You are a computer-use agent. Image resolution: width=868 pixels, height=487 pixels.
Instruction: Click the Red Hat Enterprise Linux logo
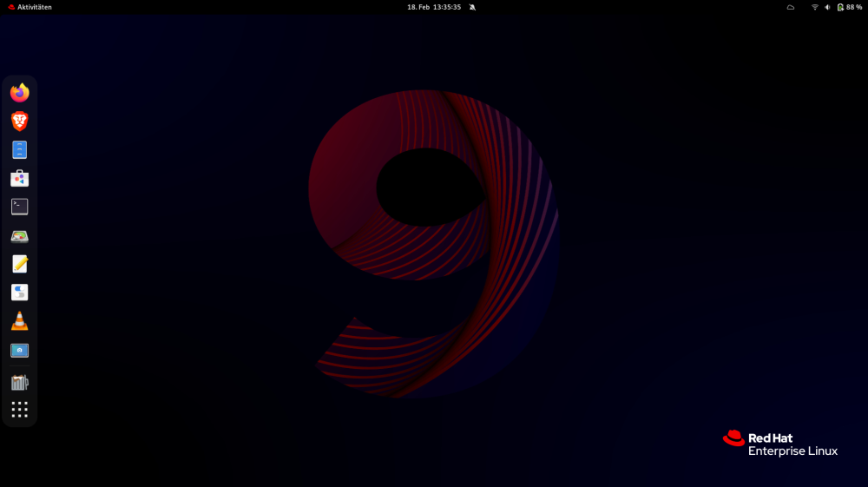click(x=779, y=444)
